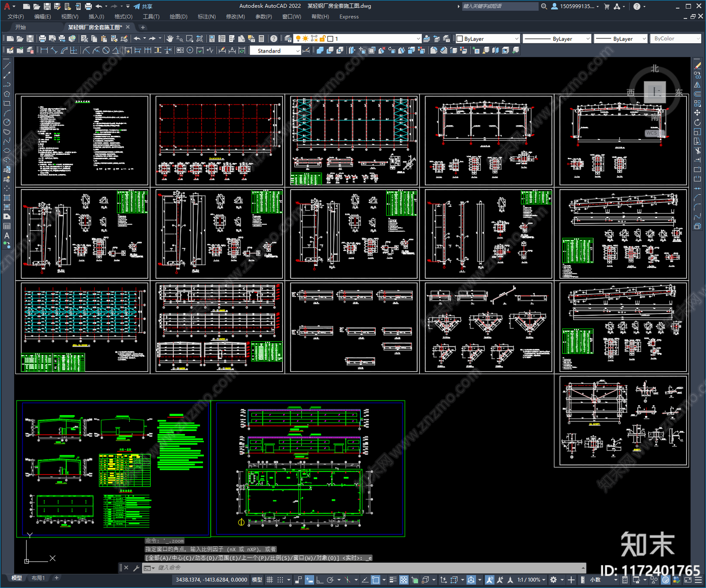Image resolution: width=706 pixels, height=588 pixels.
Task: Click the customization hamburger icon in status bar
Action: 698,580
